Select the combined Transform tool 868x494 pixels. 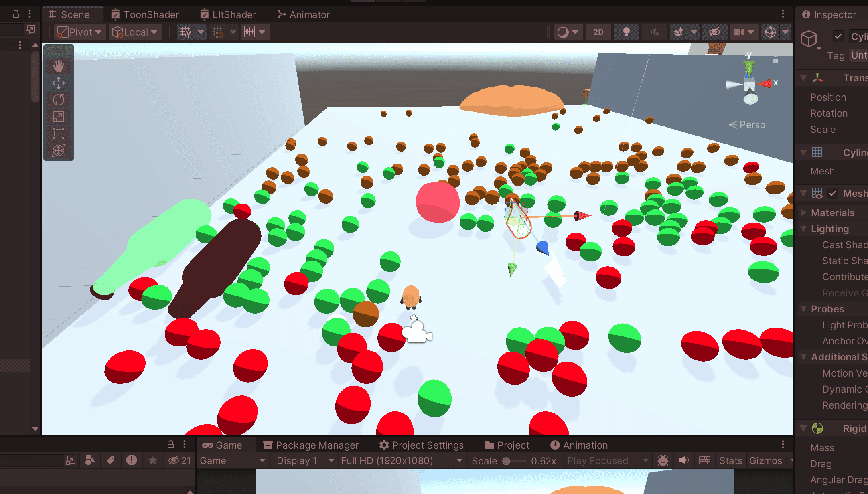point(59,150)
